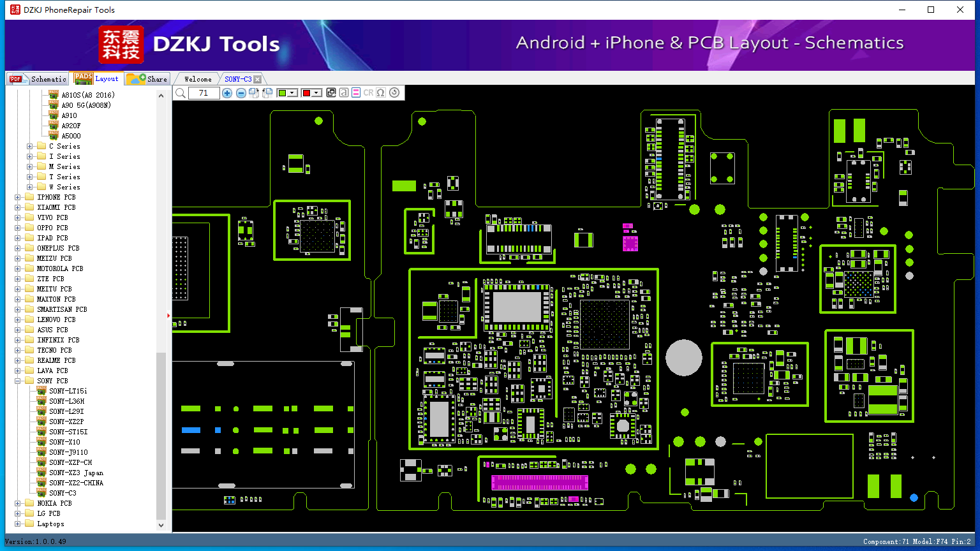
Task: Open the A90 5G(A908N) layout
Action: click(86, 105)
